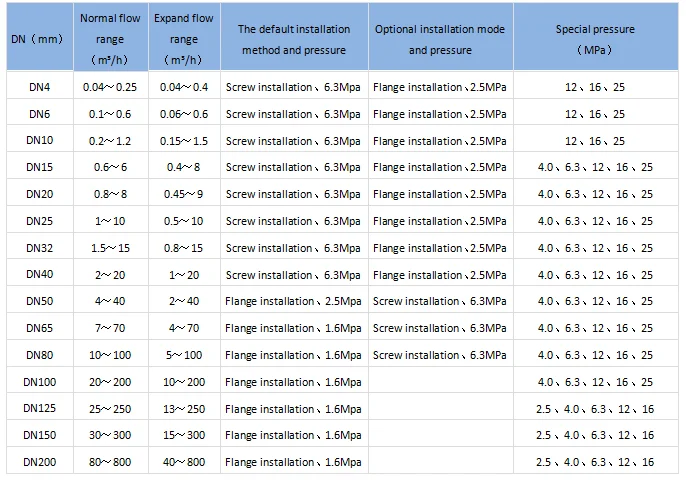Click the Expand flow range header
This screenshot has height=481, width=686.
(x=185, y=39)
